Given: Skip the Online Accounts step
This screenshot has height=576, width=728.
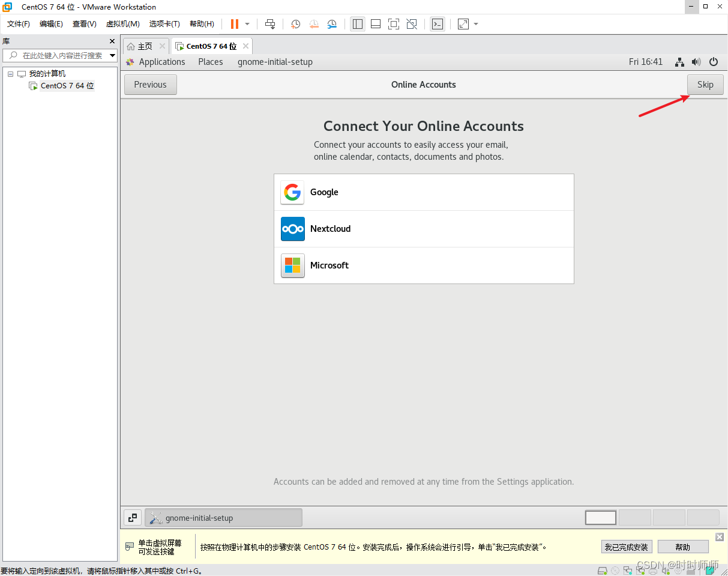Looking at the screenshot, I should [x=705, y=85].
